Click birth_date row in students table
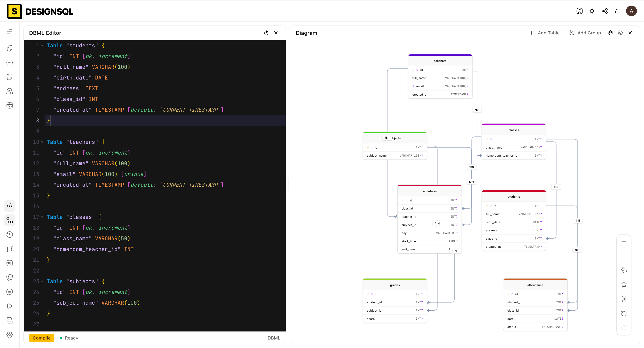Viewport: 644px width, 348px height. point(514,222)
